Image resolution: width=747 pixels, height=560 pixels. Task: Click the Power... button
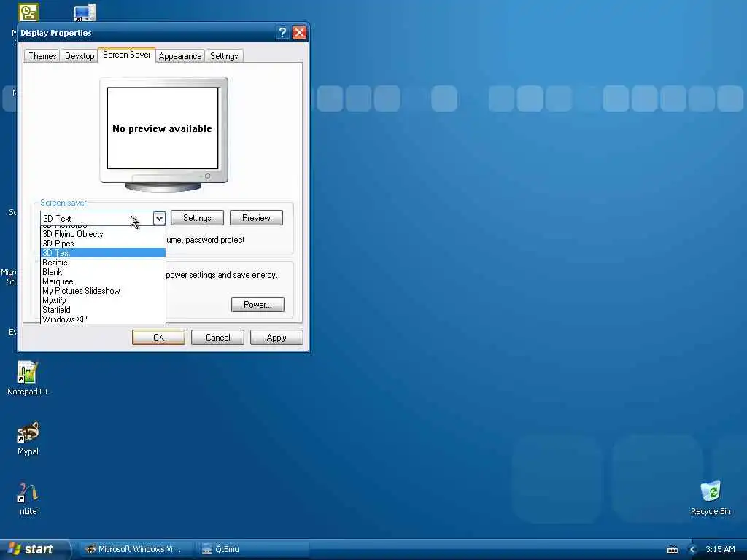tap(258, 304)
